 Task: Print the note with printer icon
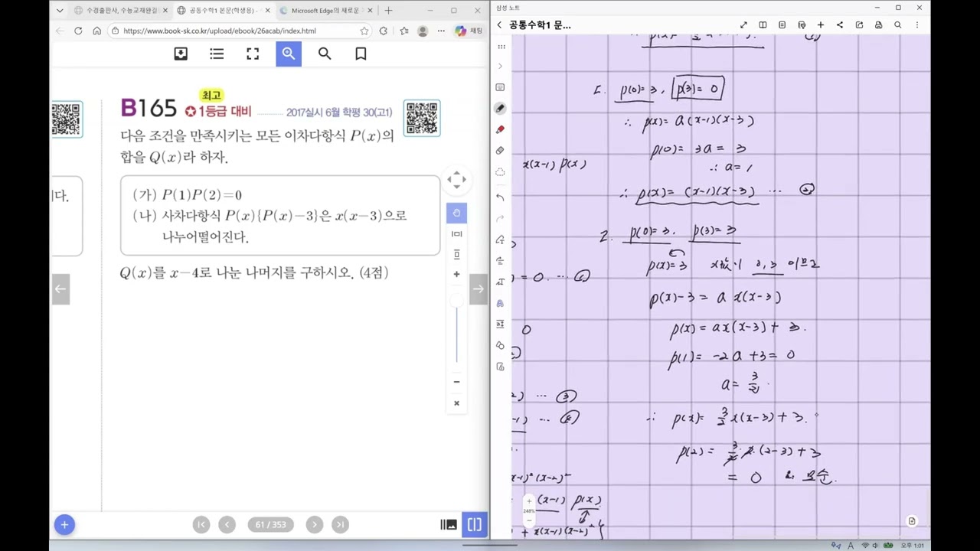(878, 25)
